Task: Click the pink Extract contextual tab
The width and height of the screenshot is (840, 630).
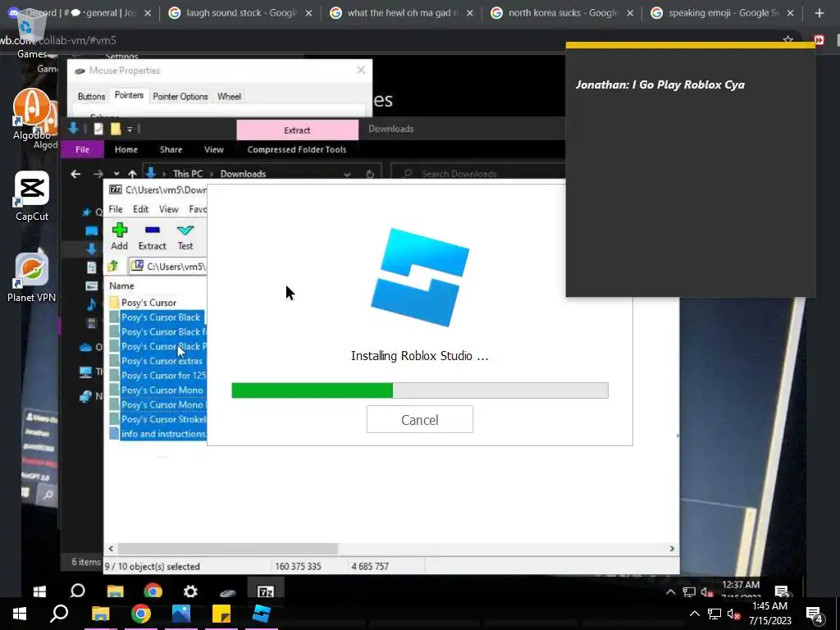Action: [297, 130]
